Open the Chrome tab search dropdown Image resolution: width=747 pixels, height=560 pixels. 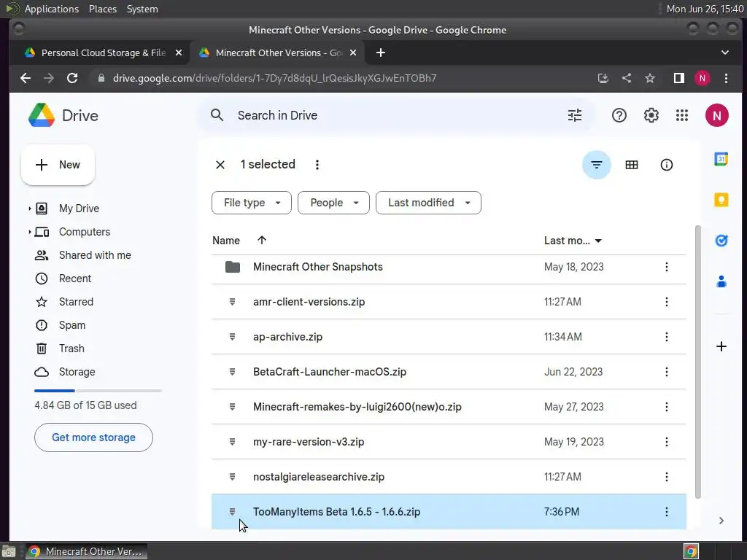coord(724,52)
